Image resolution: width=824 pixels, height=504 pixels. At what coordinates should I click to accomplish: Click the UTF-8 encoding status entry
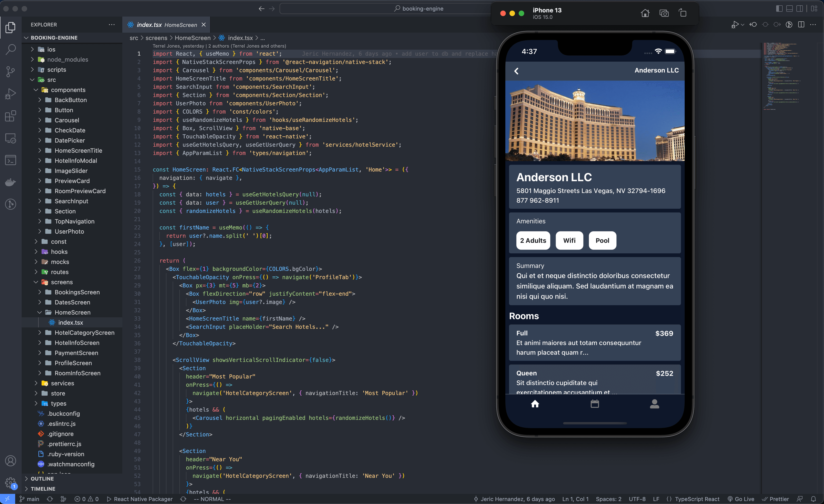637,499
